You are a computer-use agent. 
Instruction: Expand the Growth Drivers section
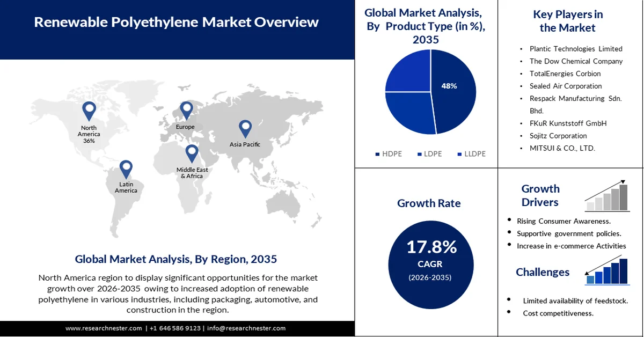[540, 195]
